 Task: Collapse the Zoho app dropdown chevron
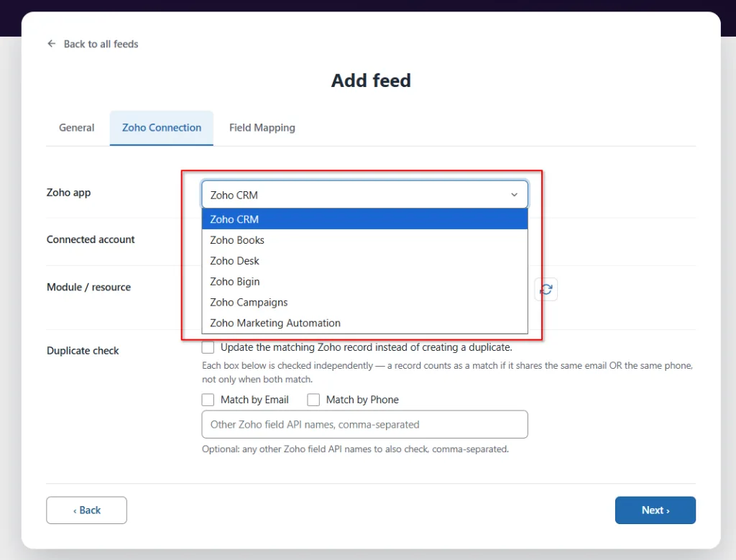[515, 195]
